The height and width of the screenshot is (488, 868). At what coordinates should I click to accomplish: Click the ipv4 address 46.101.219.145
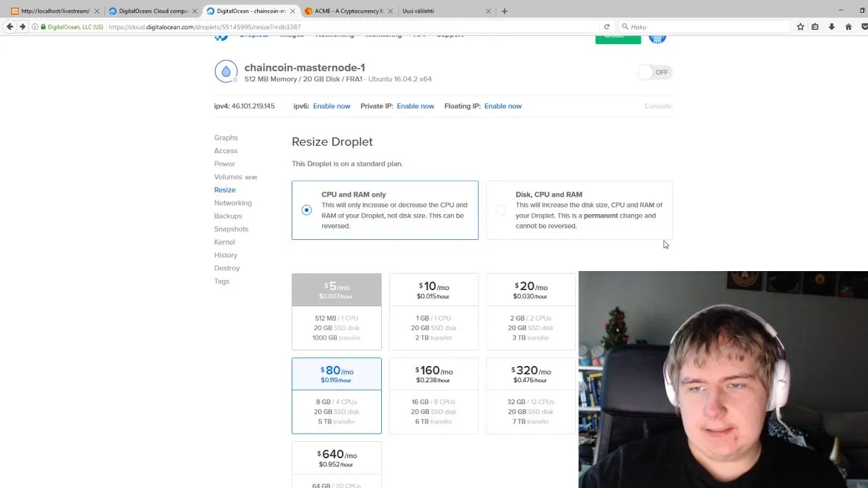tap(253, 106)
